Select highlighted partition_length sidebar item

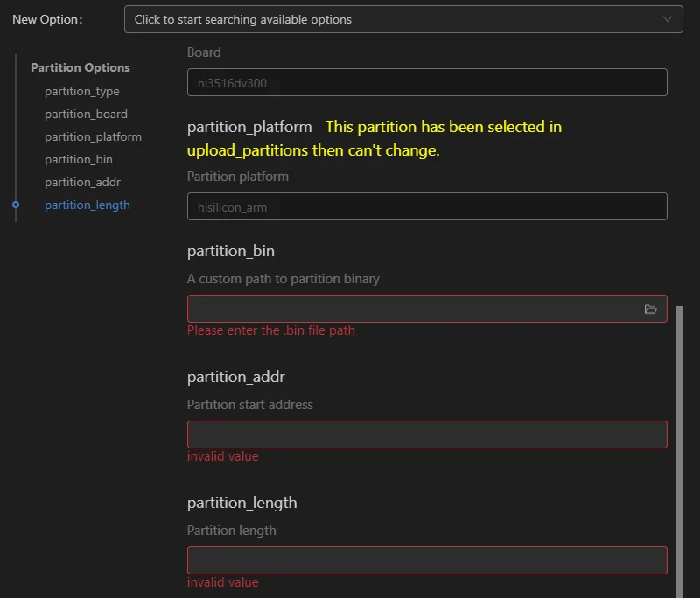click(x=87, y=205)
